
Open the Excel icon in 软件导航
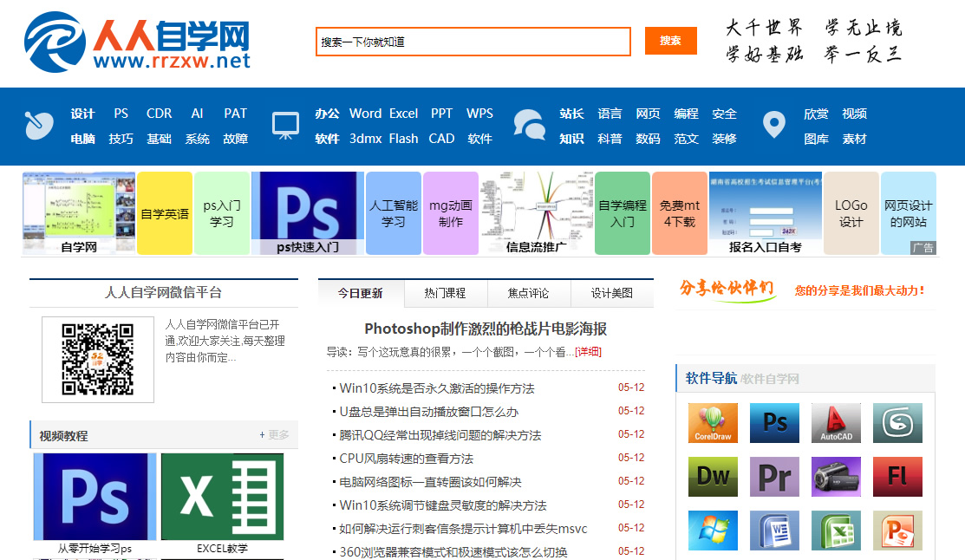click(x=836, y=530)
